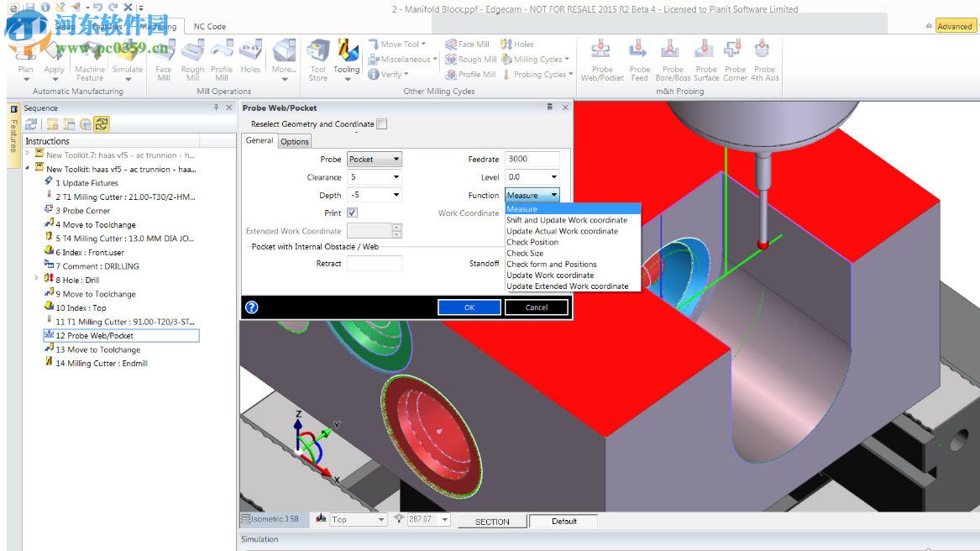980x551 pixels.
Task: Open the Clearance dropdown
Action: 396,177
